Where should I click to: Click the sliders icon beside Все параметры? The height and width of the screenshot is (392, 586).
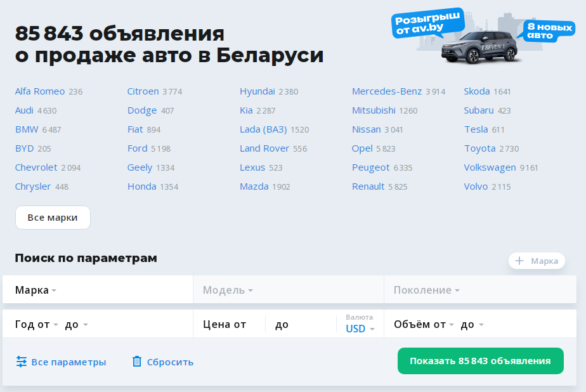pyautogui.click(x=22, y=362)
